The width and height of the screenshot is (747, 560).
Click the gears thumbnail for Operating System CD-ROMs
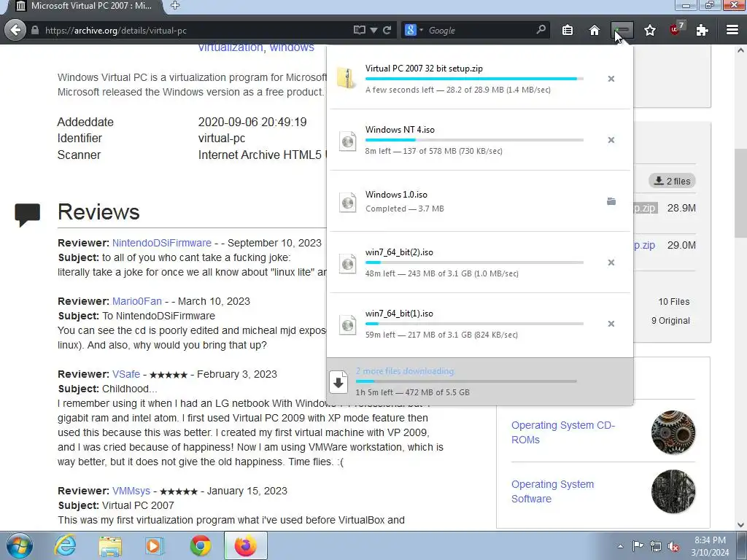coord(673,432)
